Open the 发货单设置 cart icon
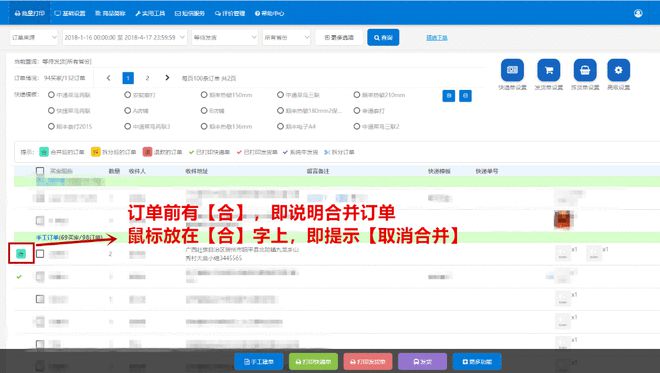 [548, 70]
